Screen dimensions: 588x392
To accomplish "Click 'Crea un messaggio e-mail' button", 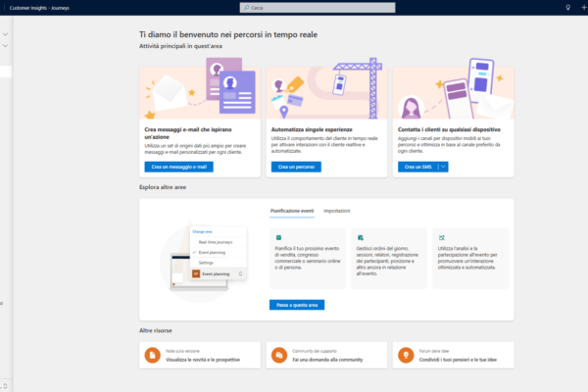I will tap(179, 167).
